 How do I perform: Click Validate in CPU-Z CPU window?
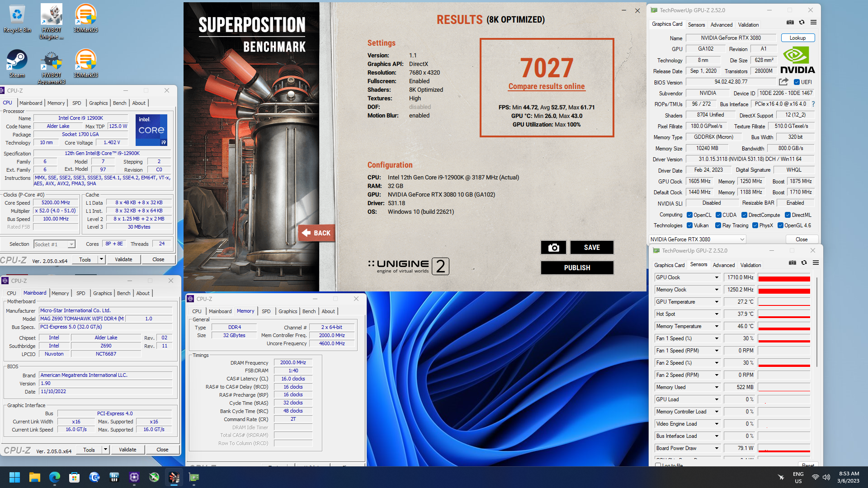tap(123, 259)
